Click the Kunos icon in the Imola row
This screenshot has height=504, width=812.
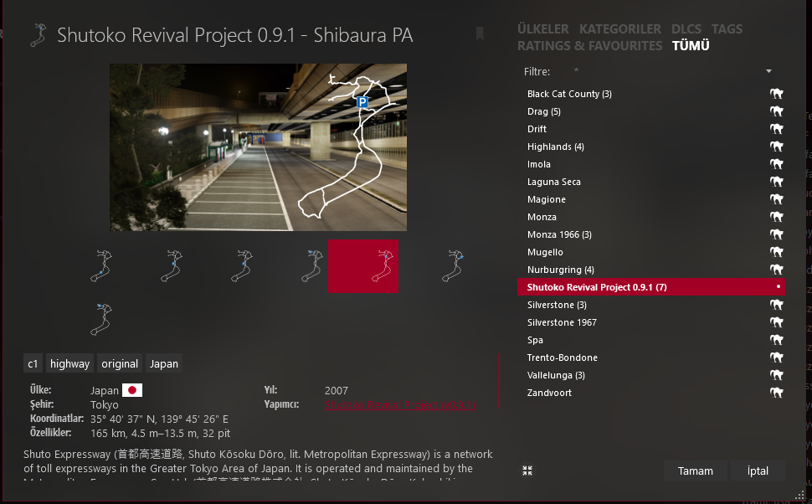776,164
